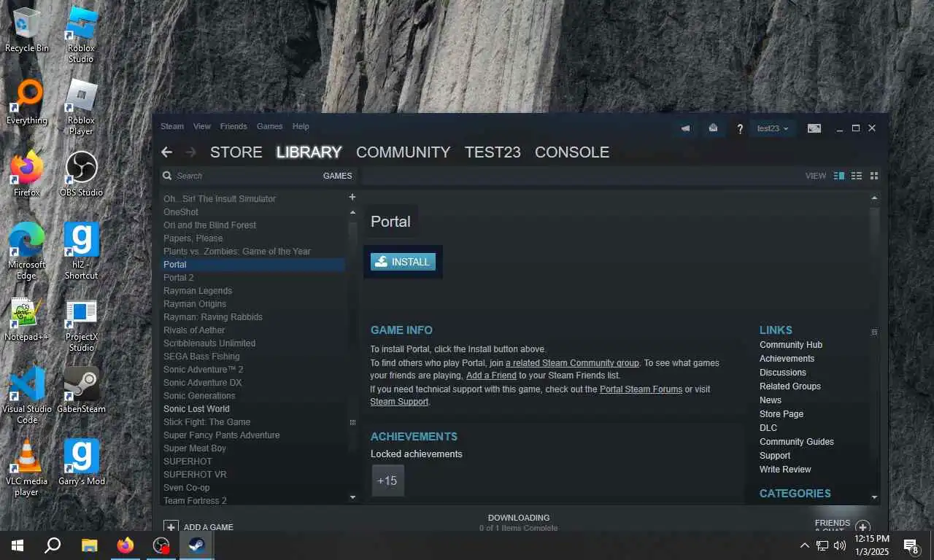Open Firefox desktop shortcut
934x560 pixels.
pyautogui.click(x=27, y=175)
